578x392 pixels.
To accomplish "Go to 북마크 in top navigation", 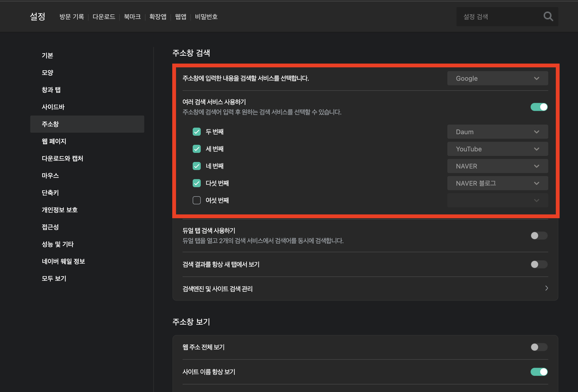I will coord(132,17).
